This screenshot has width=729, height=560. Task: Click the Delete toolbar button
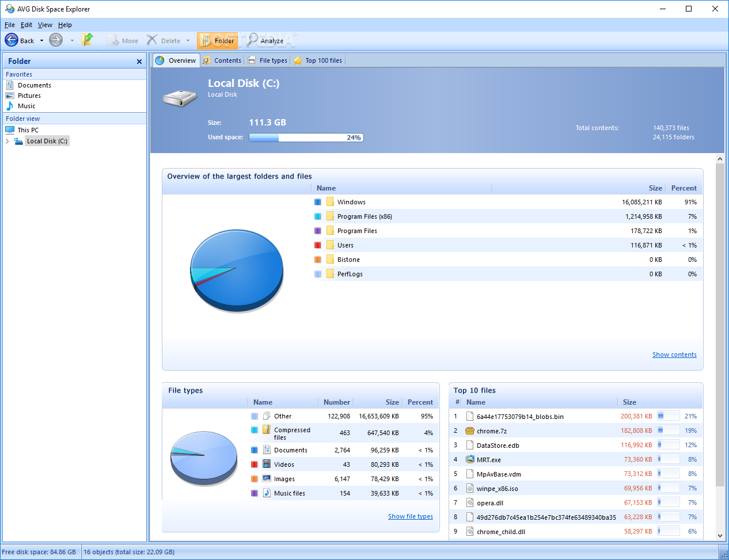pyautogui.click(x=164, y=40)
